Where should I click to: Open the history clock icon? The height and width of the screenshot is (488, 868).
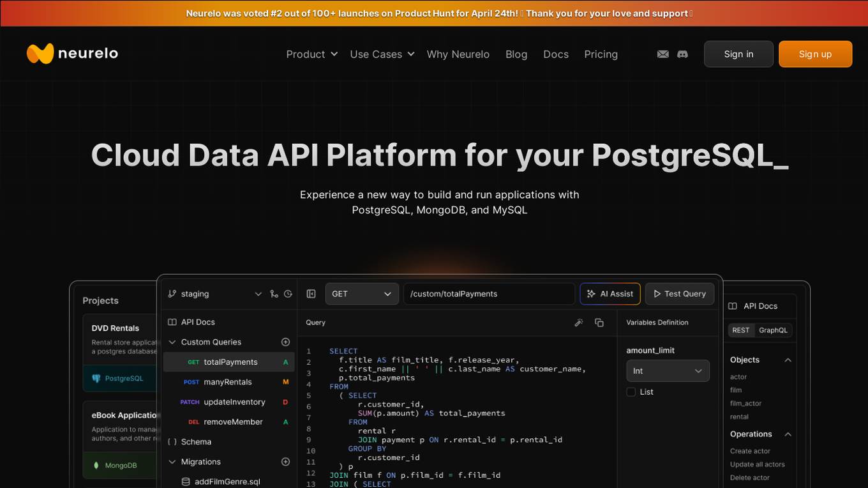(288, 294)
